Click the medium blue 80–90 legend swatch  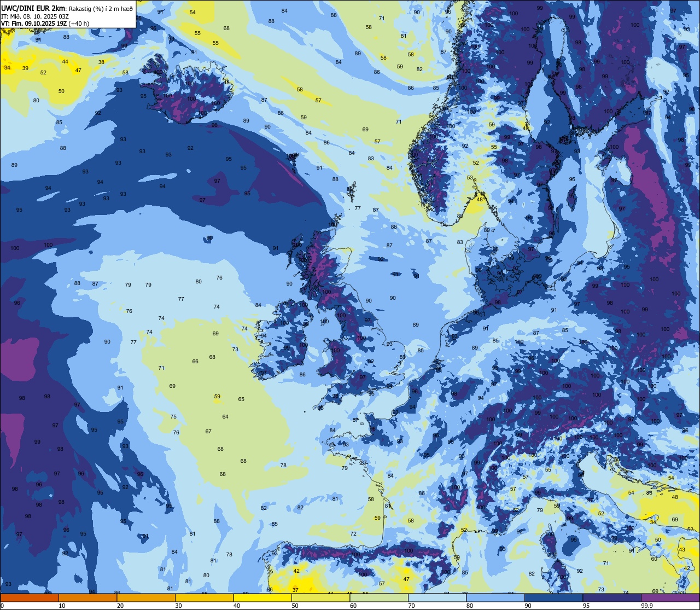pos(495,598)
